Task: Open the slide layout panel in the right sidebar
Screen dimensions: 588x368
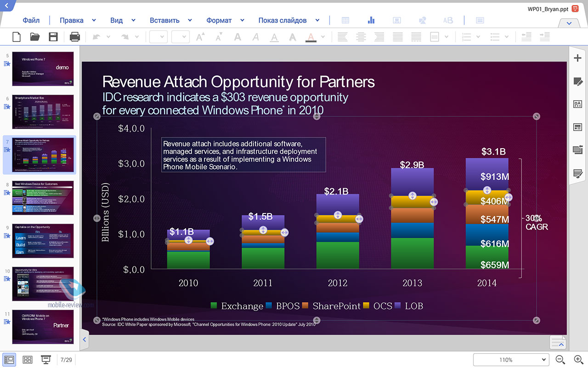Action: coord(578,127)
